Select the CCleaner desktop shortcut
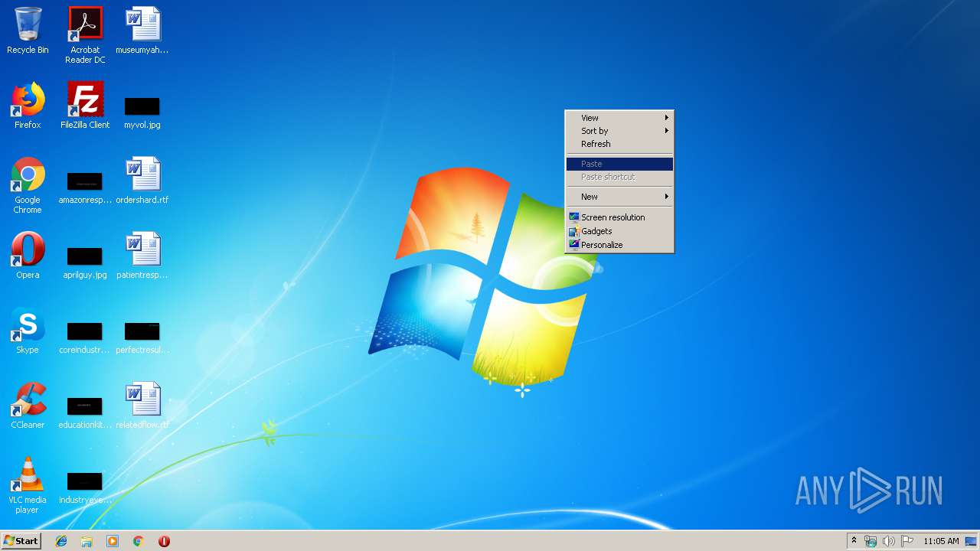 click(28, 406)
